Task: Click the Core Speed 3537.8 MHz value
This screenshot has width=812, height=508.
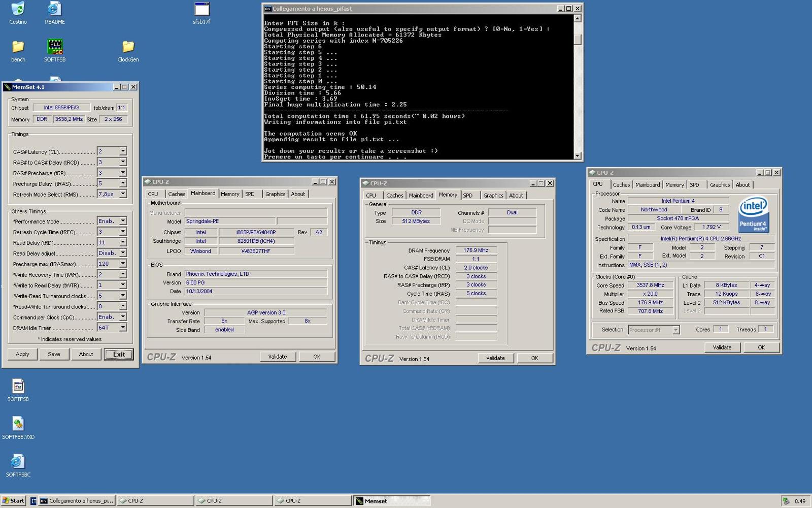Action: [x=651, y=285]
